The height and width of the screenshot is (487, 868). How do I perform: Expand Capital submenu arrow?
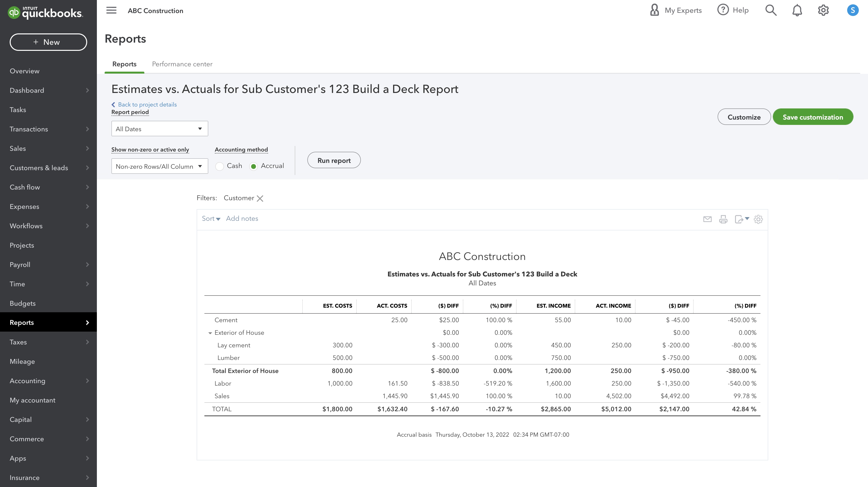pyautogui.click(x=88, y=419)
